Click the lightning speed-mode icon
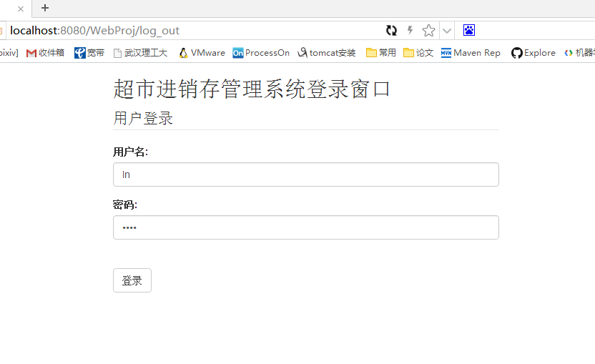The image size is (595, 364). (410, 30)
